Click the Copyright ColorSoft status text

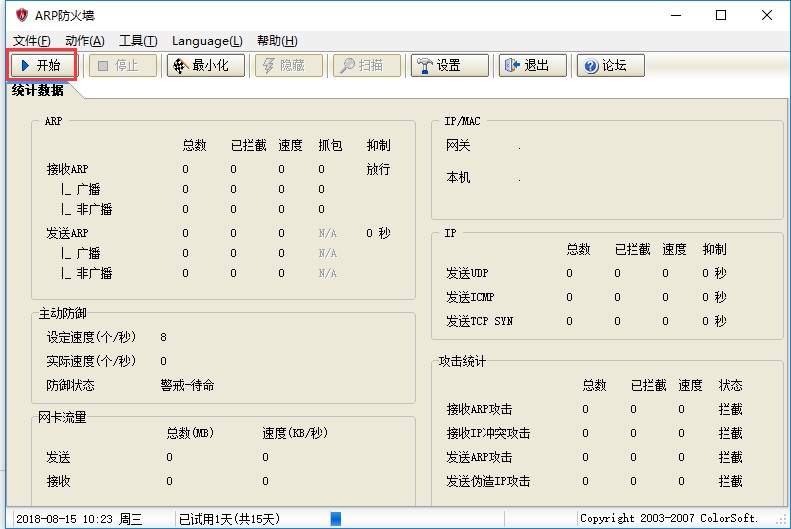coord(669,518)
